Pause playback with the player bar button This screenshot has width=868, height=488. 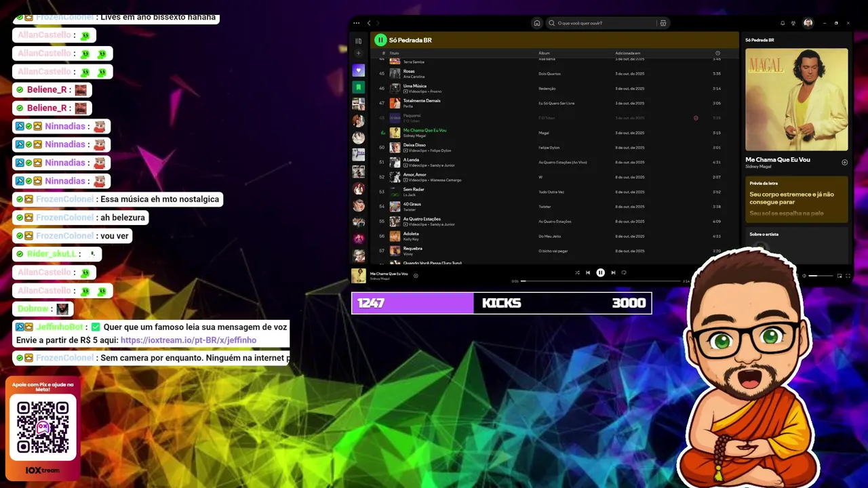point(600,272)
